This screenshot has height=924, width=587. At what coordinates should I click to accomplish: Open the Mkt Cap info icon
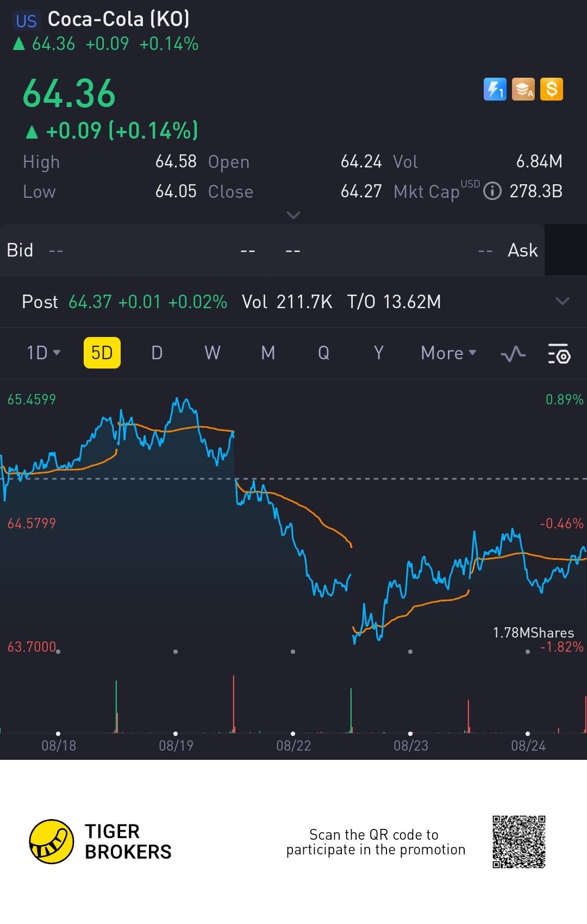[492, 191]
